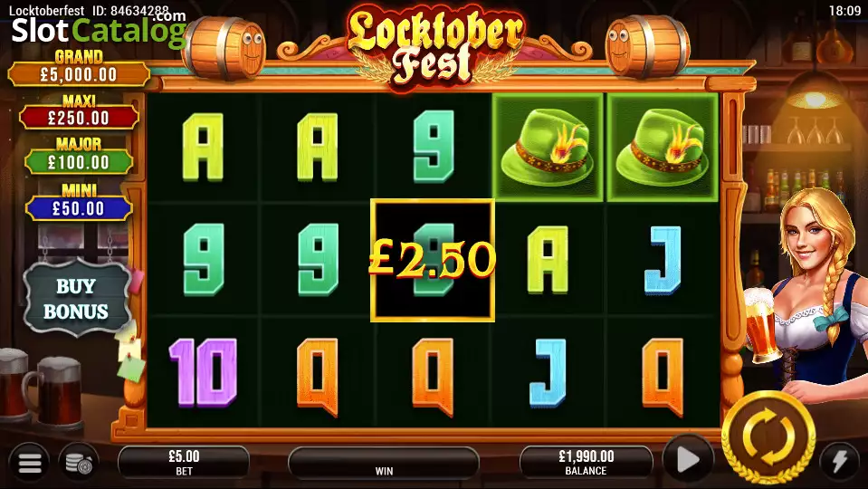This screenshot has height=489, width=868.
Task: Select the £5.00 Bet field
Action: point(184,463)
